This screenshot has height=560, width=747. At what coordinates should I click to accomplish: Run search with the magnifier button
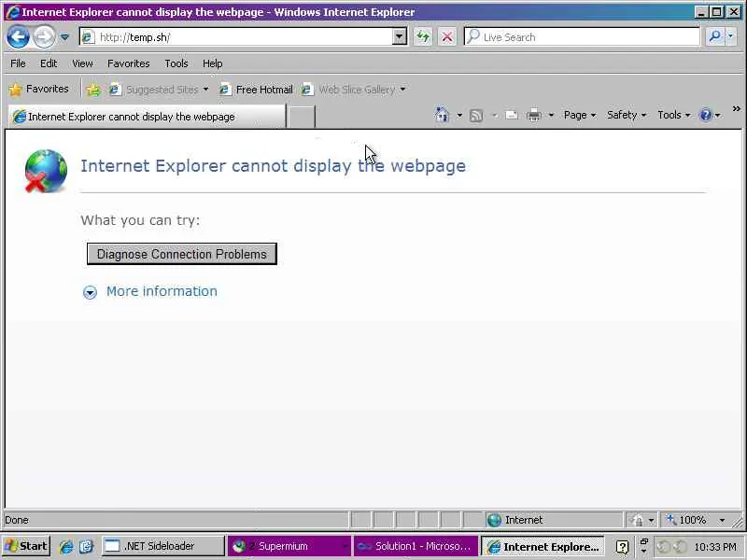click(714, 36)
